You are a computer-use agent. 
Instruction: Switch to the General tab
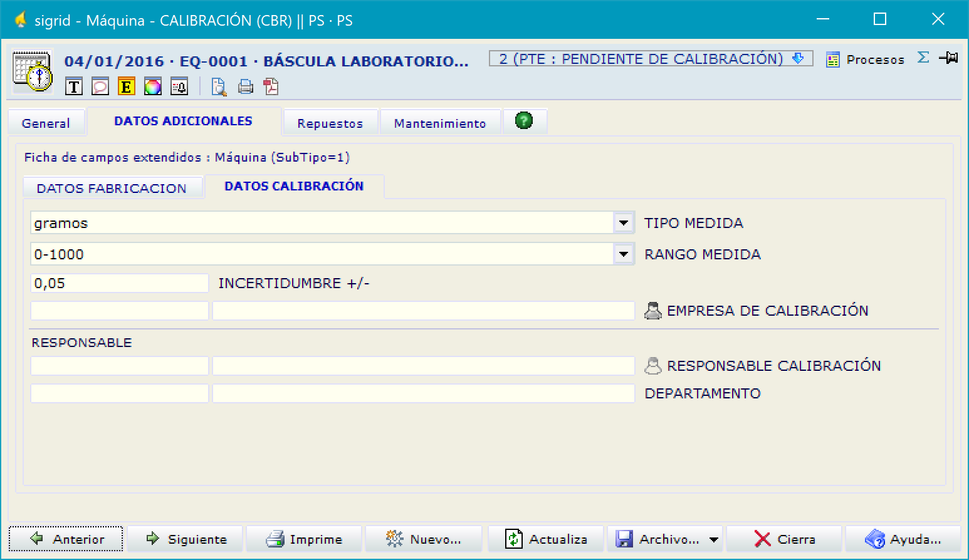click(x=46, y=123)
